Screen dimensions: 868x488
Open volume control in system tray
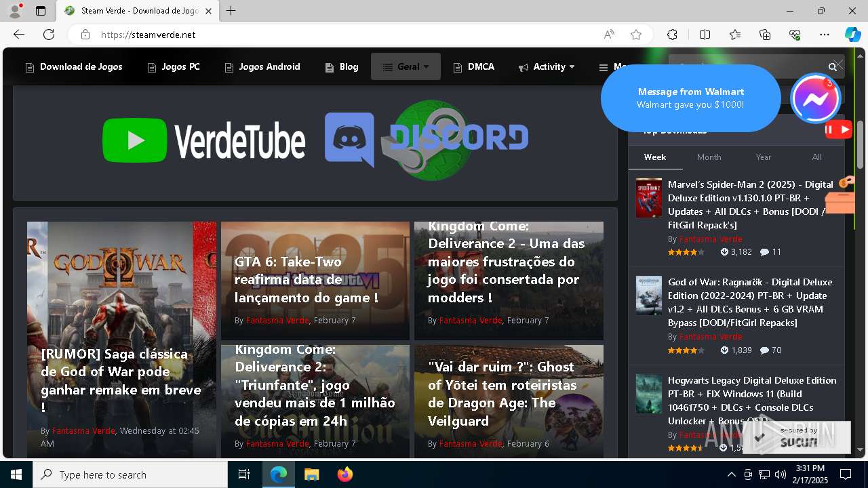click(781, 474)
